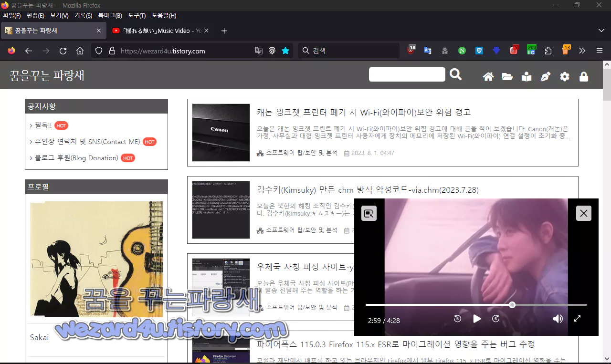Seek backward 5 seconds in PiP video

[x=457, y=319]
